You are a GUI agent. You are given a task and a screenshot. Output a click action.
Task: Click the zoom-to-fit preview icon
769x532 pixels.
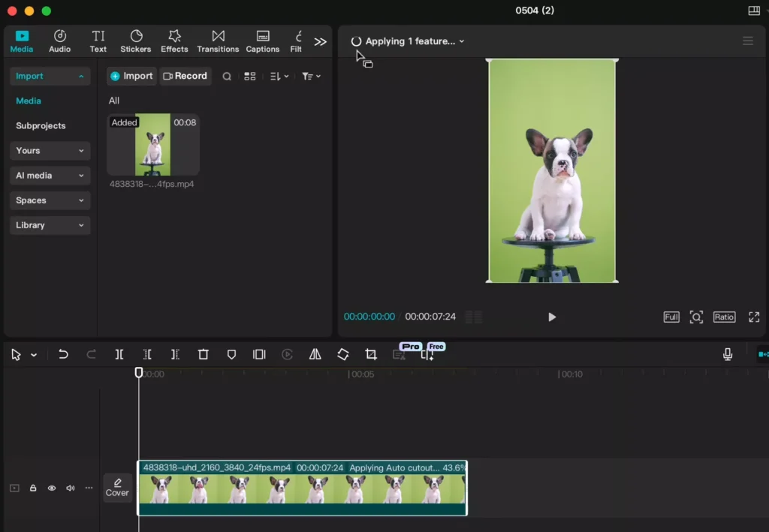696,317
